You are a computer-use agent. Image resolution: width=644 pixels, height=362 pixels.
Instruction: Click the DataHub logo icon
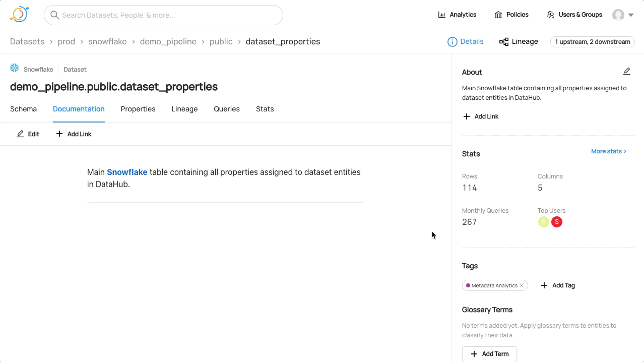19,15
